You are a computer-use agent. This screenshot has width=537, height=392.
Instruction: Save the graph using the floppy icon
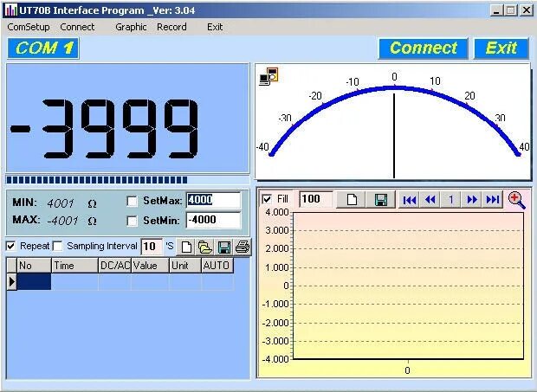click(381, 199)
